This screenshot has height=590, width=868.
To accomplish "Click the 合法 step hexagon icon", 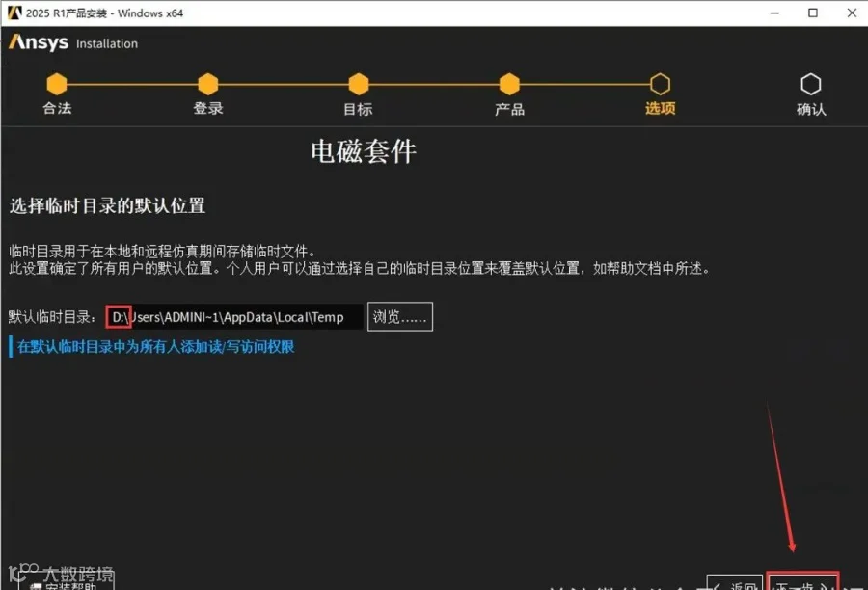I will click(57, 84).
